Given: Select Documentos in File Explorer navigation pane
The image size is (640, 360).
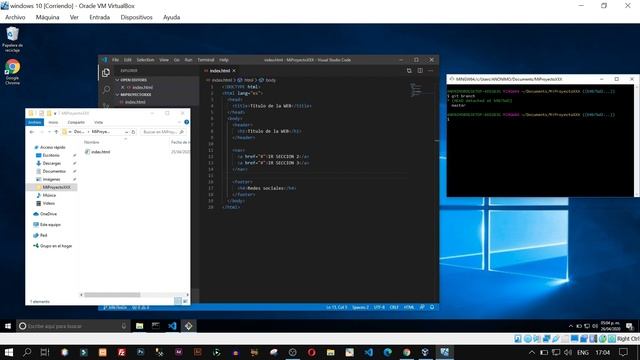Looking at the screenshot, I should [x=54, y=171].
